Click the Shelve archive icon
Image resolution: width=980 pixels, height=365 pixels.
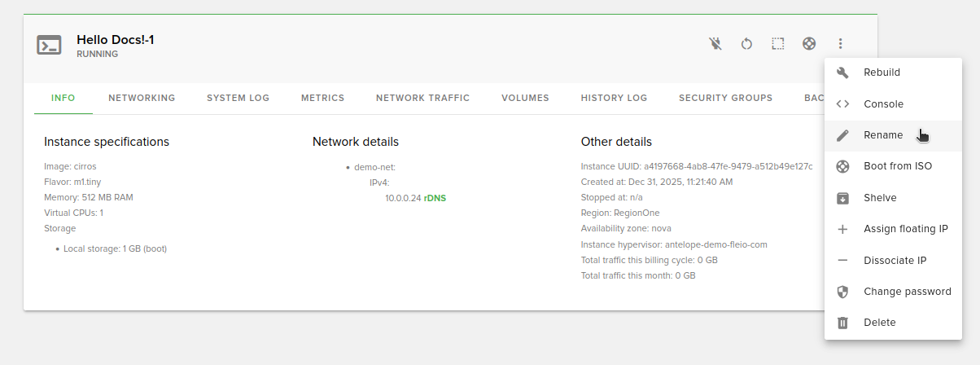[x=843, y=198]
